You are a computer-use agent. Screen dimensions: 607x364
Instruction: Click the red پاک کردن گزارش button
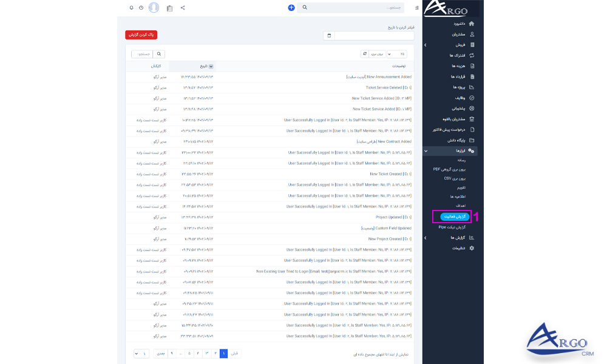pos(141,35)
